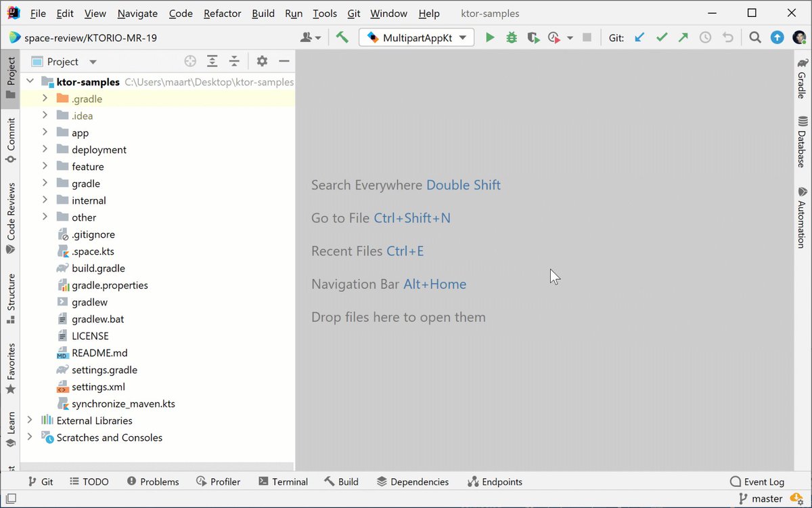This screenshot has width=812, height=508.
Task: Push commits using the Git push arrow
Action: (x=684, y=37)
